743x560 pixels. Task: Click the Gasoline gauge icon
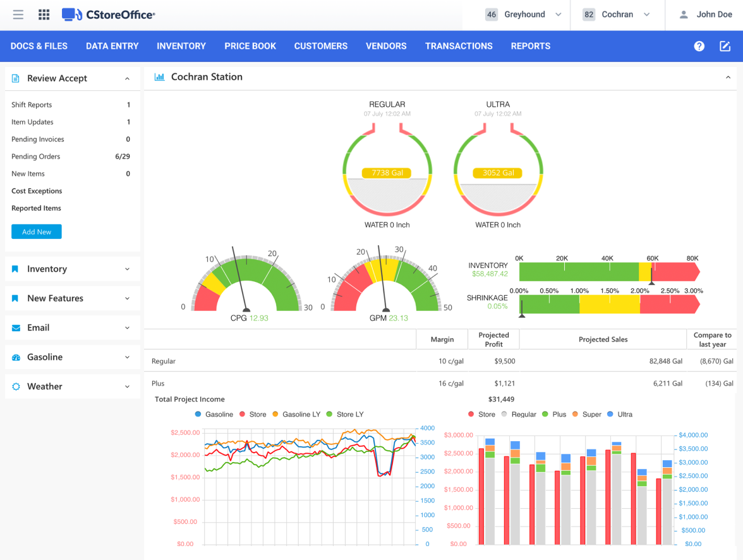click(x=16, y=357)
